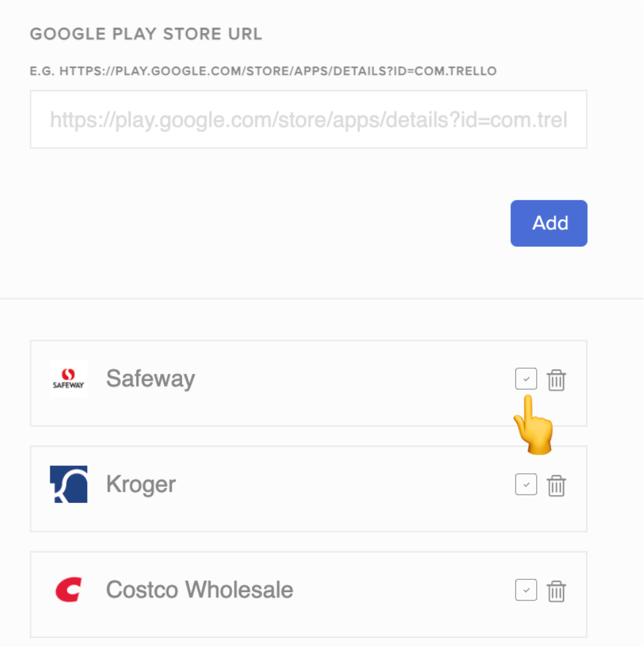This screenshot has height=647, width=644.
Task: Click the example URL hint text
Action: tap(263, 71)
